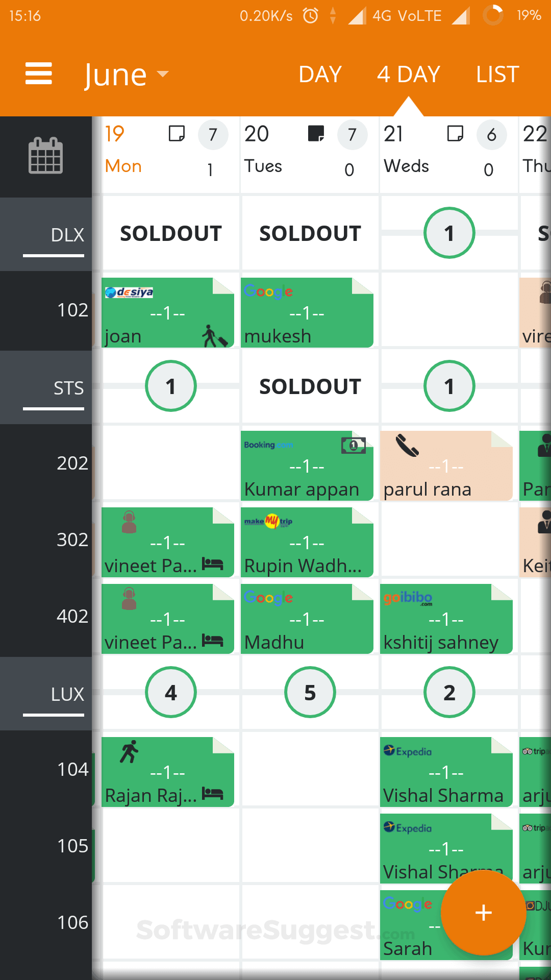Image resolution: width=551 pixels, height=980 pixels.
Task: Open the calendar date picker icon
Action: (x=45, y=156)
